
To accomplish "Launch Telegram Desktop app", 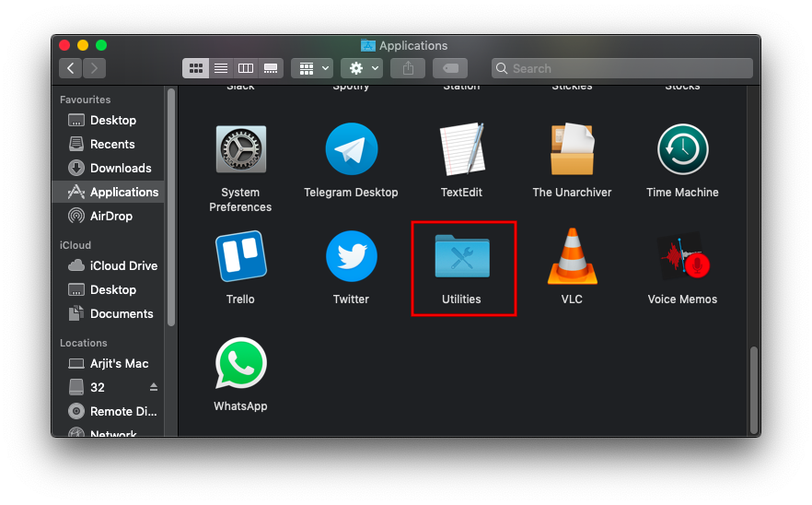I will click(x=351, y=149).
